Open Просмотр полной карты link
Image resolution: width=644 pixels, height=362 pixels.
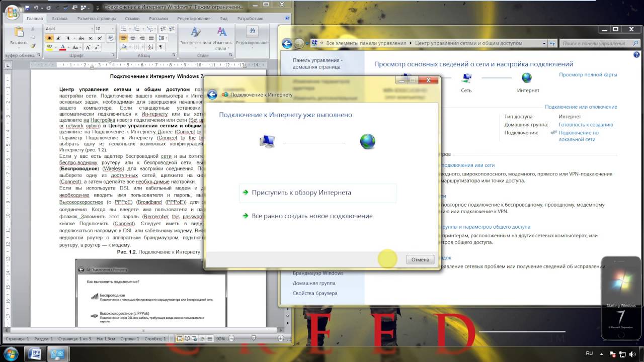pos(588,75)
